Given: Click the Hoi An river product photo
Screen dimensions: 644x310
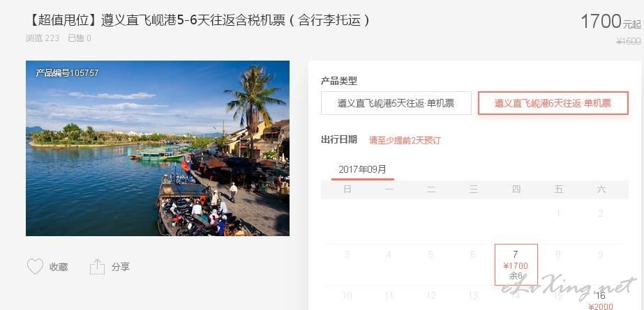Looking at the screenshot, I should tap(157, 148).
